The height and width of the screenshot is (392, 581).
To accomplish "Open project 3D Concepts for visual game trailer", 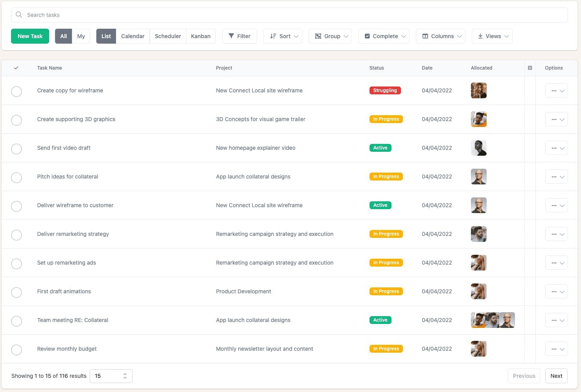I will pos(261,119).
